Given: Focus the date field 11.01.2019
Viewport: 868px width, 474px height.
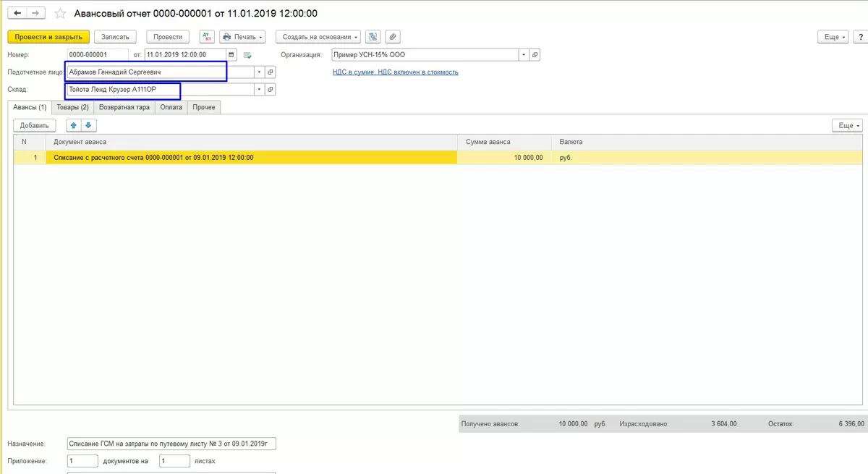Looking at the screenshot, I should [186, 54].
